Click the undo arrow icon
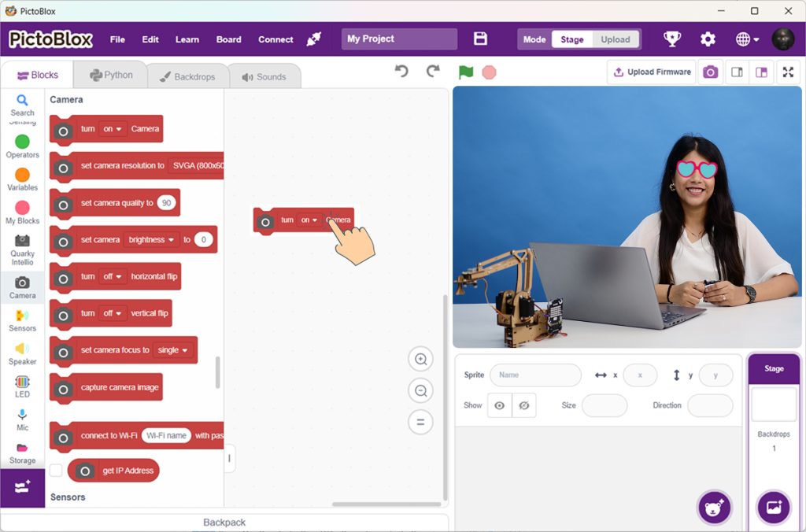 point(401,72)
